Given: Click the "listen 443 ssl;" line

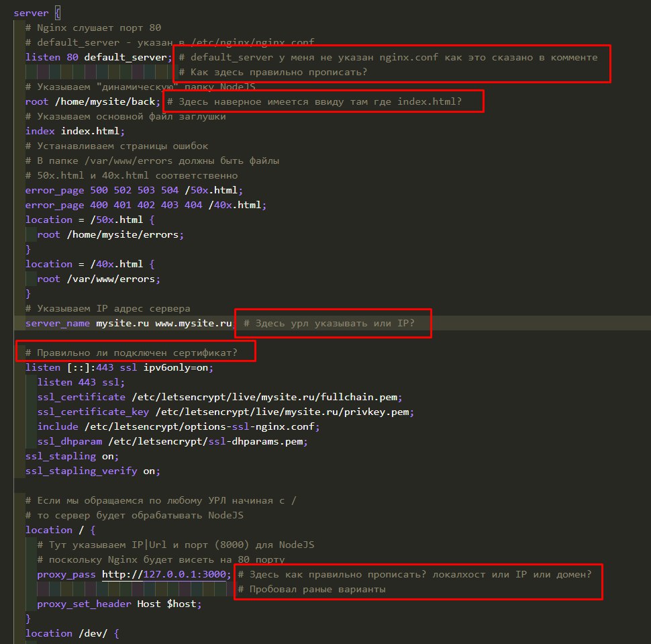Looking at the screenshot, I should [x=81, y=382].
